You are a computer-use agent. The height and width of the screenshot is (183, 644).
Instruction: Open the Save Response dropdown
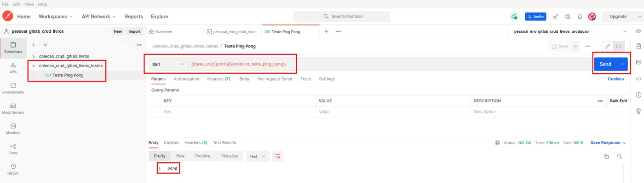click(608, 143)
